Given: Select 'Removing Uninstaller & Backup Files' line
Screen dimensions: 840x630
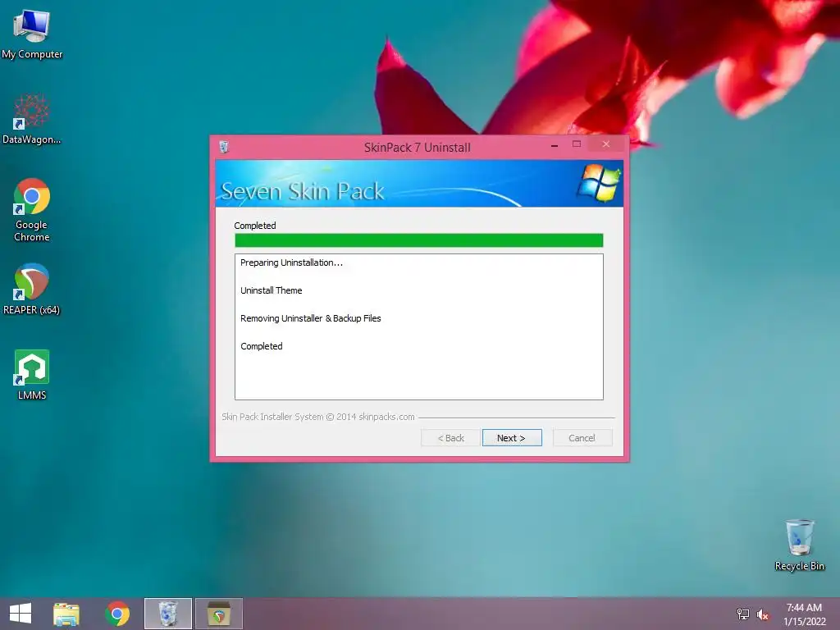Looking at the screenshot, I should click(x=311, y=318).
